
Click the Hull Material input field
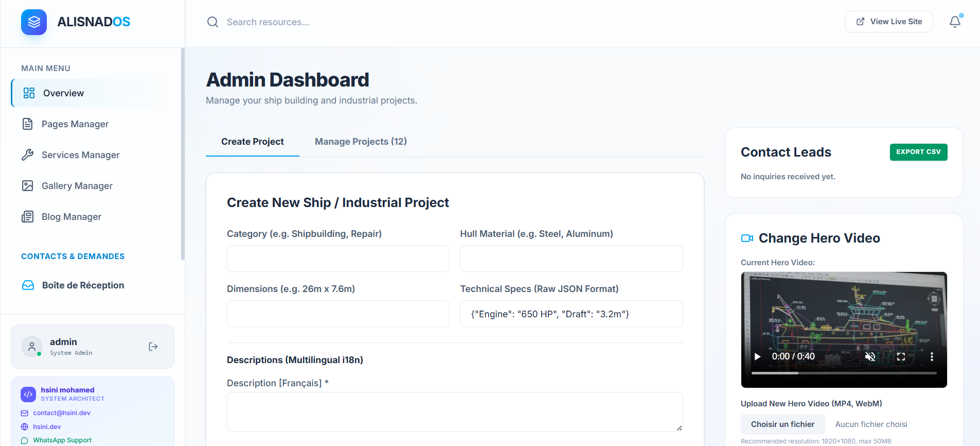pos(571,259)
